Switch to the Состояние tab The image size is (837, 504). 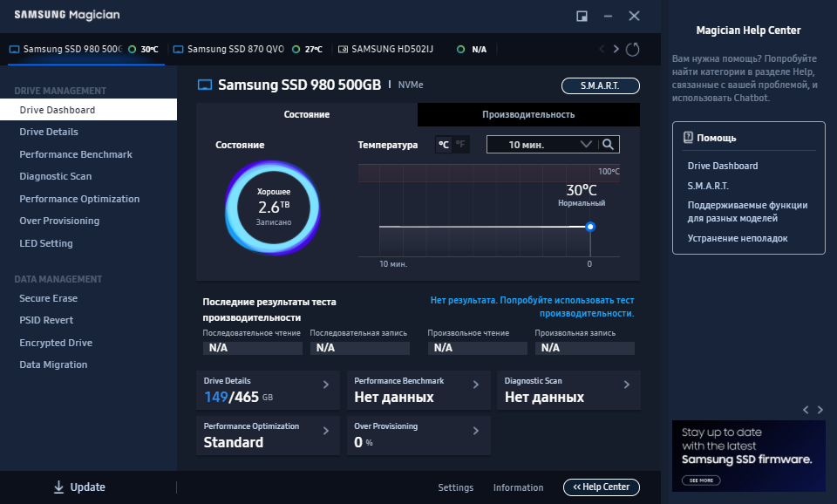pos(306,114)
